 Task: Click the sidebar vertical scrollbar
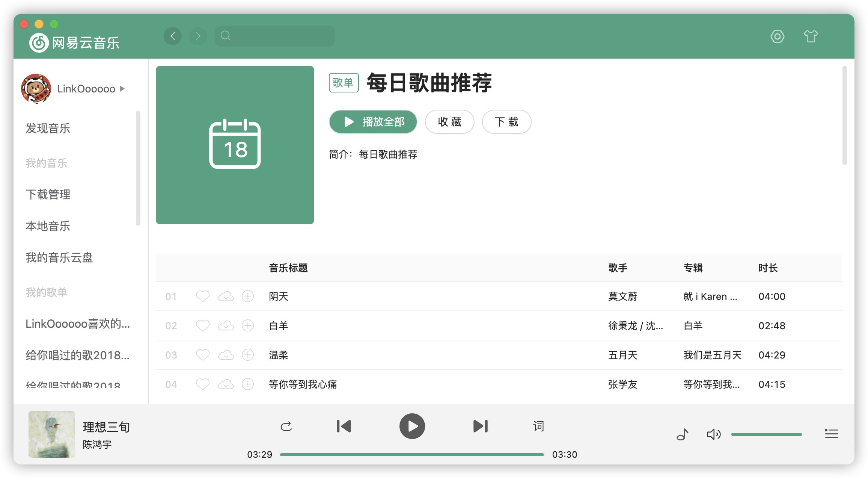[x=138, y=168]
